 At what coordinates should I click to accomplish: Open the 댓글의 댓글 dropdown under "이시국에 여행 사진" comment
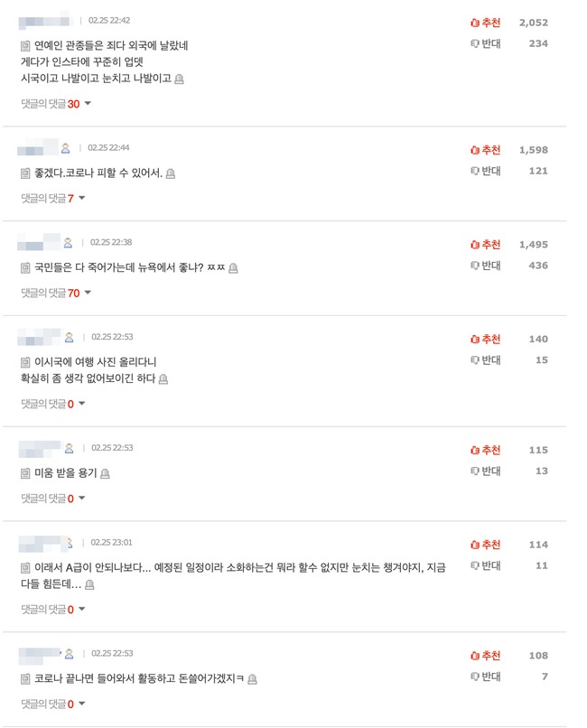53,404
